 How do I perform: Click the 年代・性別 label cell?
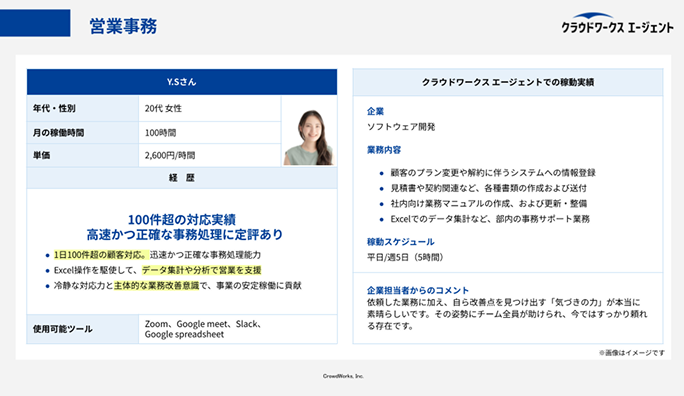tap(83, 108)
